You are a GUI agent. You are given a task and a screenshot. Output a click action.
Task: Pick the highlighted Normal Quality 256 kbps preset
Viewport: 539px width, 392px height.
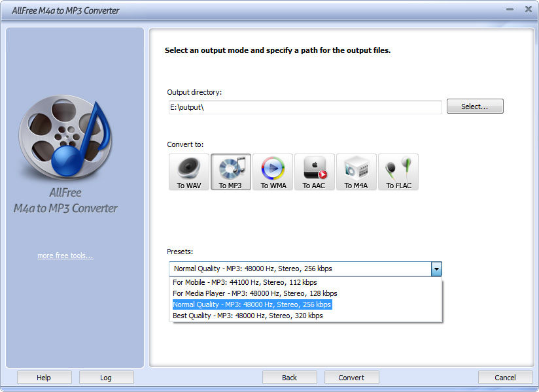tap(305, 304)
